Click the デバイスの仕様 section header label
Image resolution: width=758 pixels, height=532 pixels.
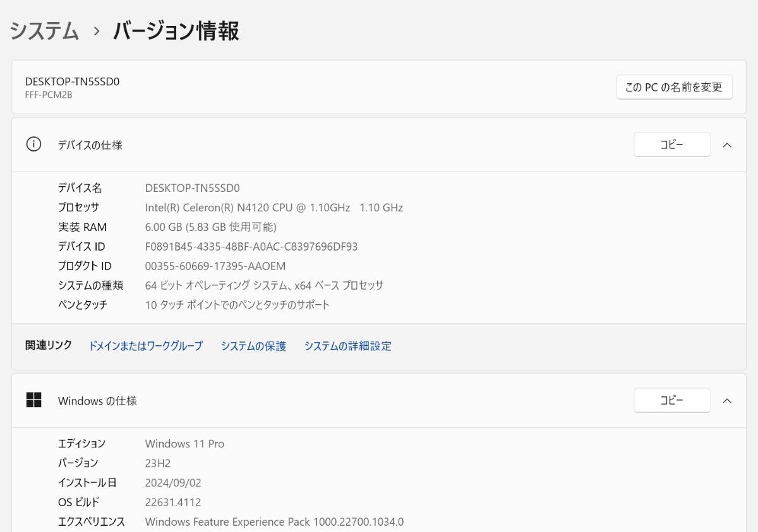pyautogui.click(x=90, y=145)
